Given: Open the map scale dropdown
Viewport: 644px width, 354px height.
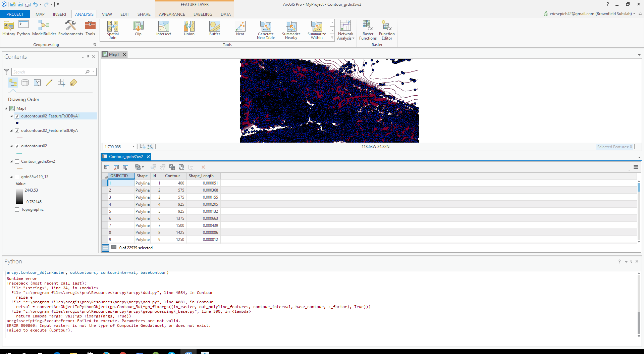Looking at the screenshot, I should pyautogui.click(x=133, y=147).
